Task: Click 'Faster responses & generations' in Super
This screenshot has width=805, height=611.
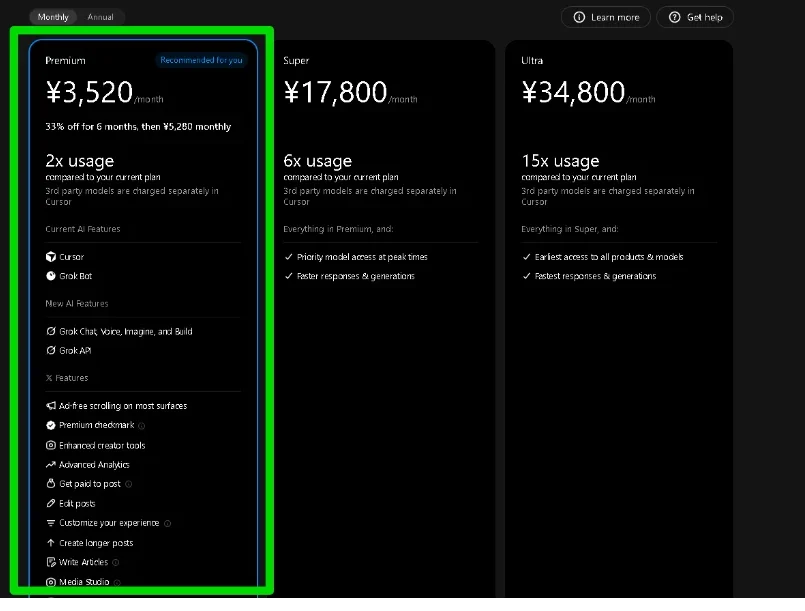Action: click(356, 276)
